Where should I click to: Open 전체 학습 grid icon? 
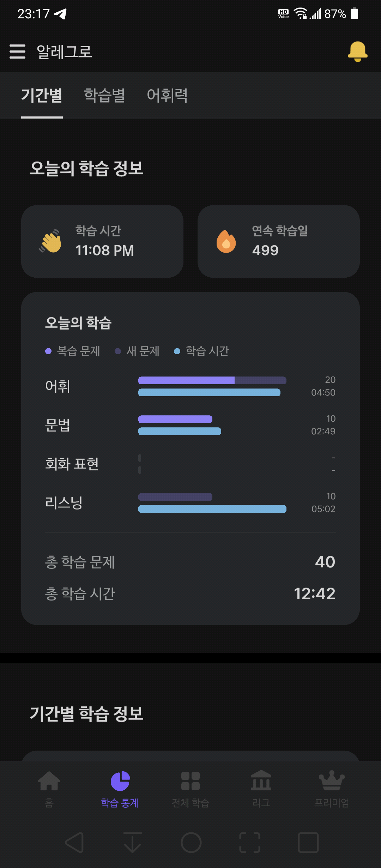coord(190,781)
